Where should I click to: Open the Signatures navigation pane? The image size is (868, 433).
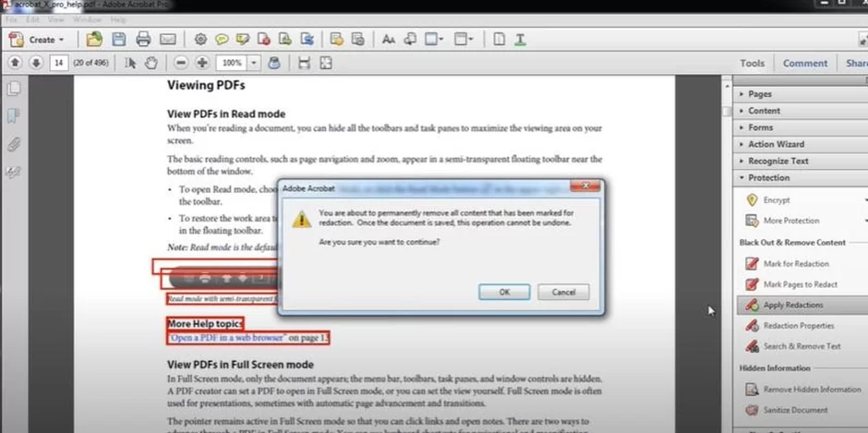tap(13, 173)
